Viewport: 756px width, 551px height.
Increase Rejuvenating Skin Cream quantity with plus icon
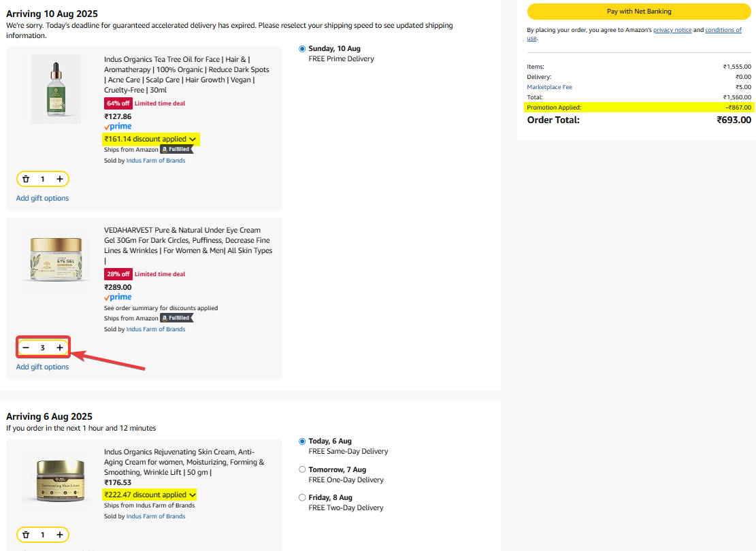pos(60,535)
